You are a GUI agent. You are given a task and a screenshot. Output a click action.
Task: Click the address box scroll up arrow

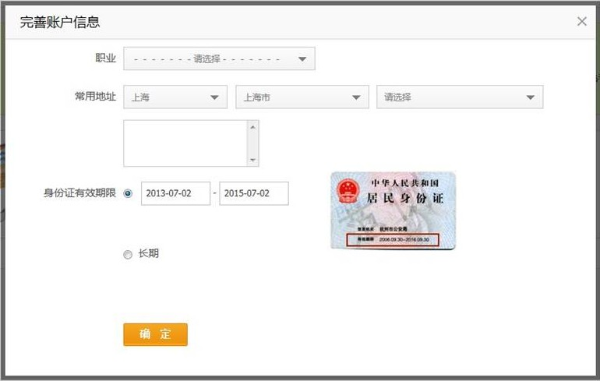point(253,127)
